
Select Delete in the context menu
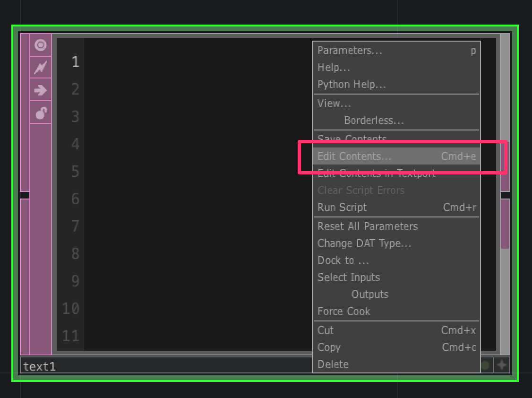coord(396,364)
